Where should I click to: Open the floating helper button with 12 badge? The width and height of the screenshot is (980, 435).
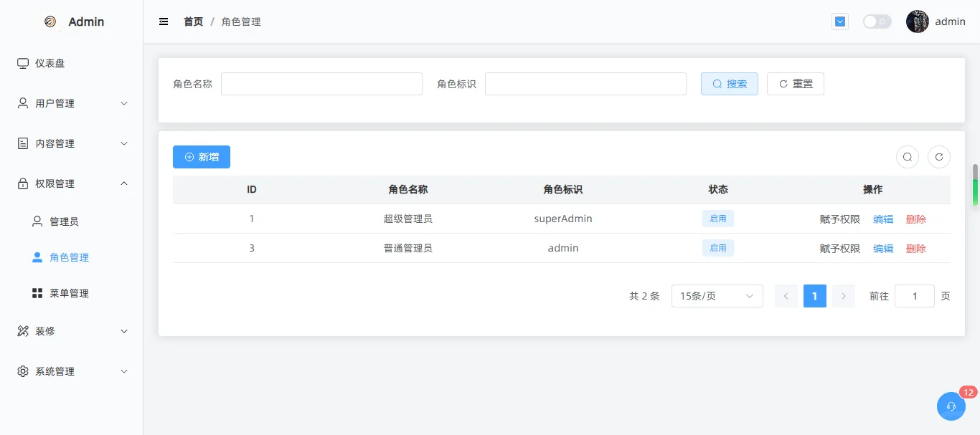point(951,406)
